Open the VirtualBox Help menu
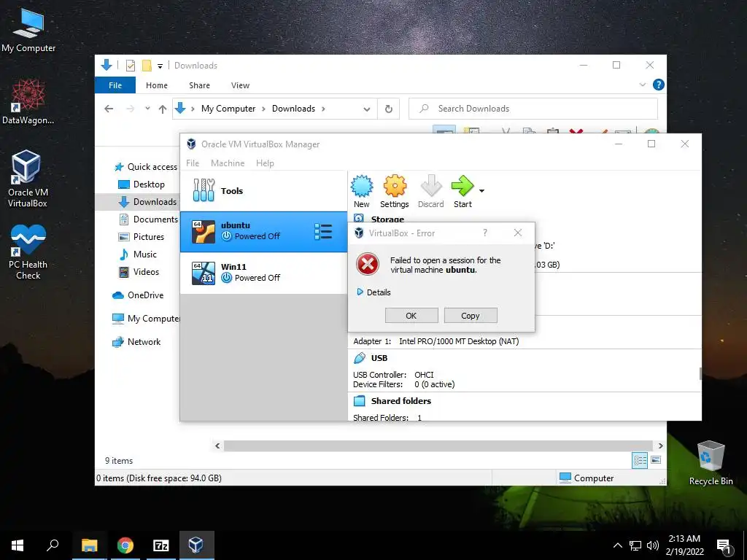The image size is (747, 560). click(265, 163)
